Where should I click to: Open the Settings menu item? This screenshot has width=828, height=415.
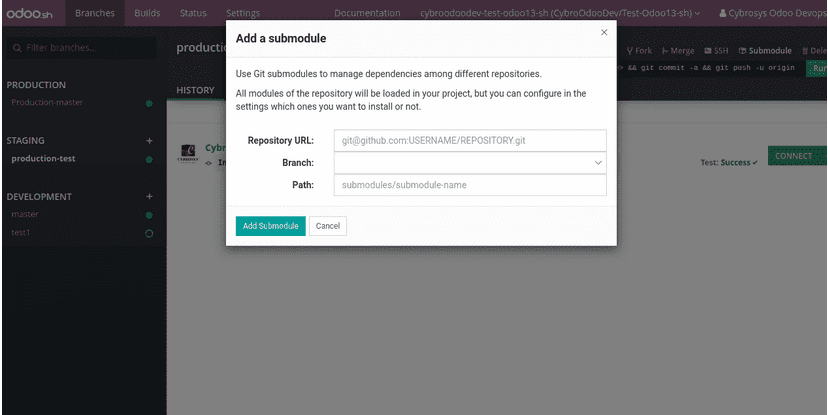(243, 13)
